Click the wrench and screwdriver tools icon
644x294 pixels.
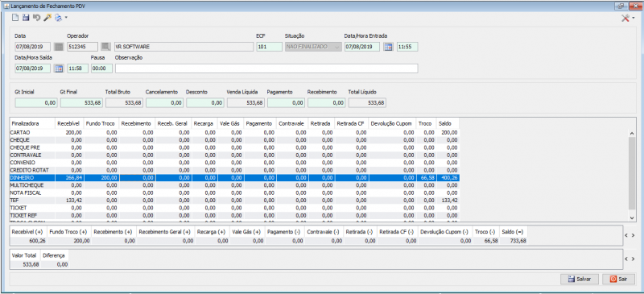pos(625,18)
